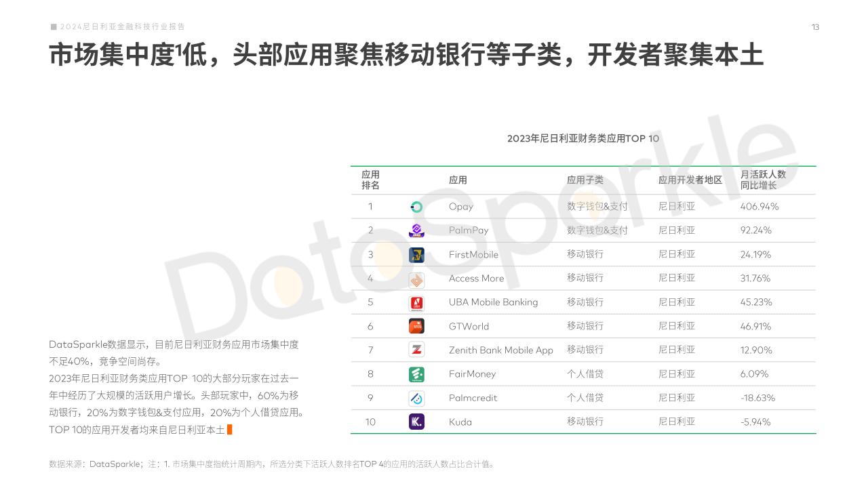The height and width of the screenshot is (488, 868).
Task: Click the FairMoney app icon
Action: tap(416, 374)
